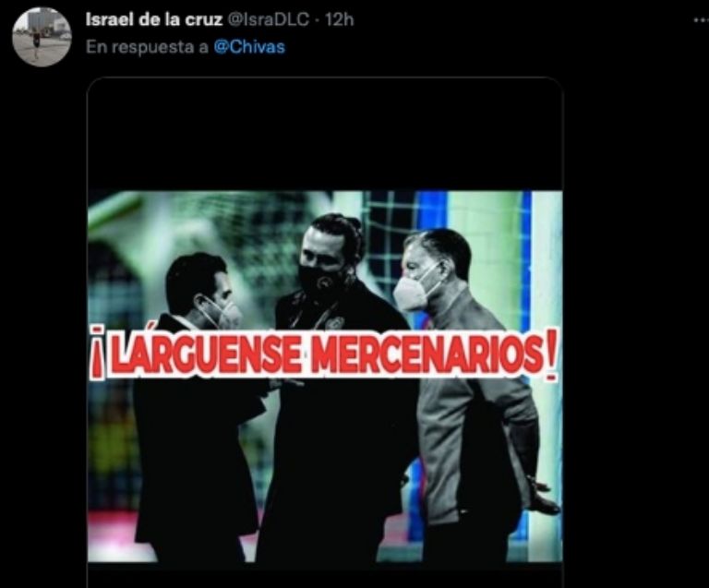
Task: Click the hand of the man on the right
Action: pyautogui.click(x=544, y=494)
